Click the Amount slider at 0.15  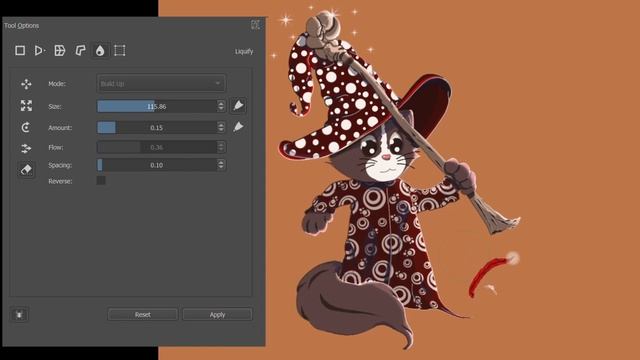point(157,127)
